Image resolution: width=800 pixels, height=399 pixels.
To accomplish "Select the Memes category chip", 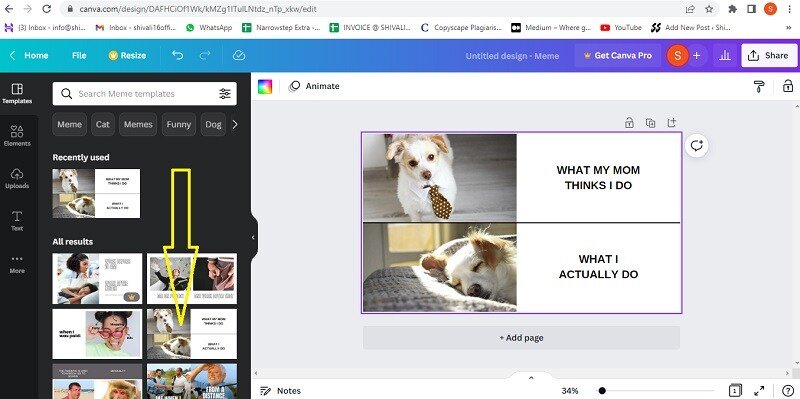I will tap(138, 124).
